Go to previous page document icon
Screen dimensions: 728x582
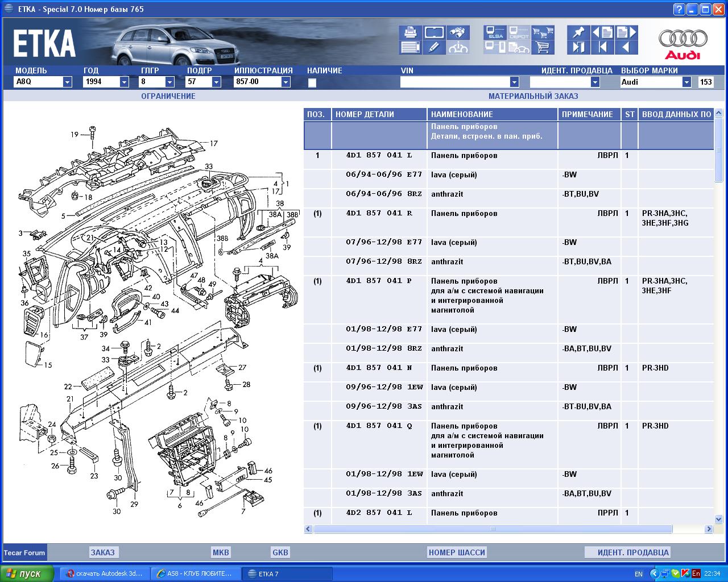pos(602,32)
